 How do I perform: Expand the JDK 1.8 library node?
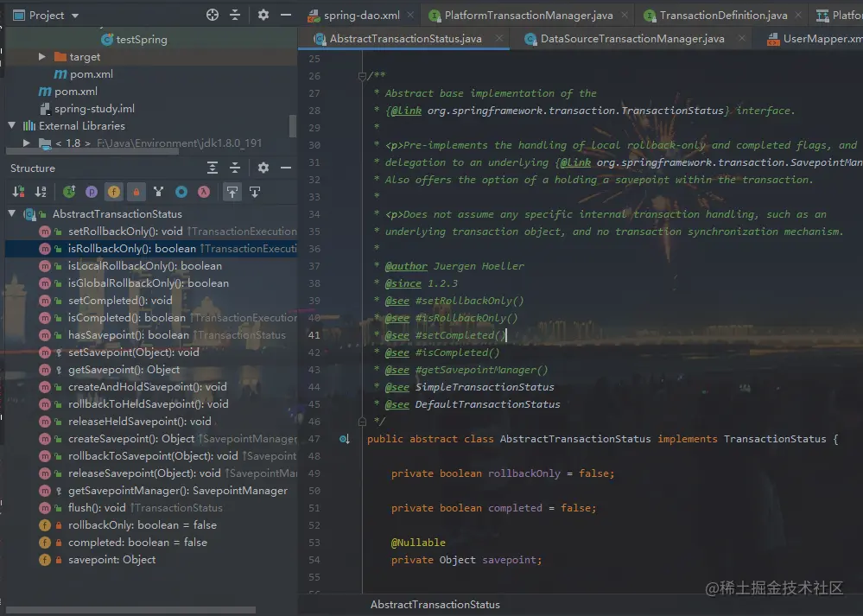tap(27, 143)
